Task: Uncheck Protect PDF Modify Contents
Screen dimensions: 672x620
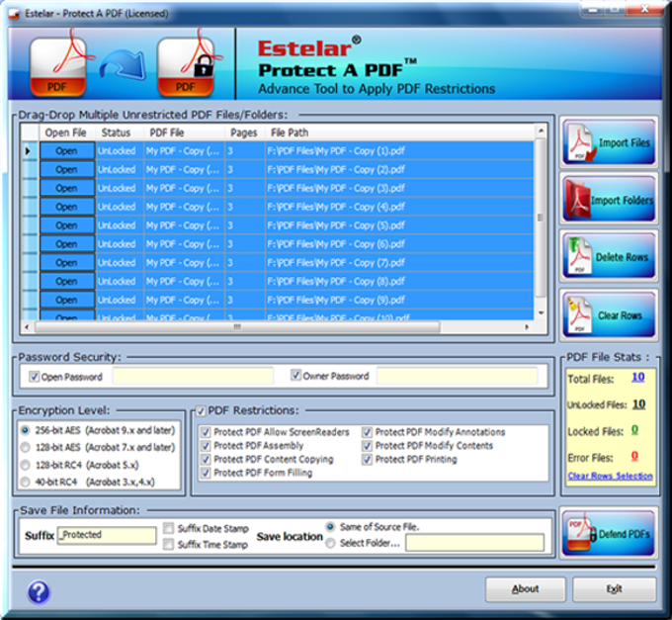Action: 368,446
